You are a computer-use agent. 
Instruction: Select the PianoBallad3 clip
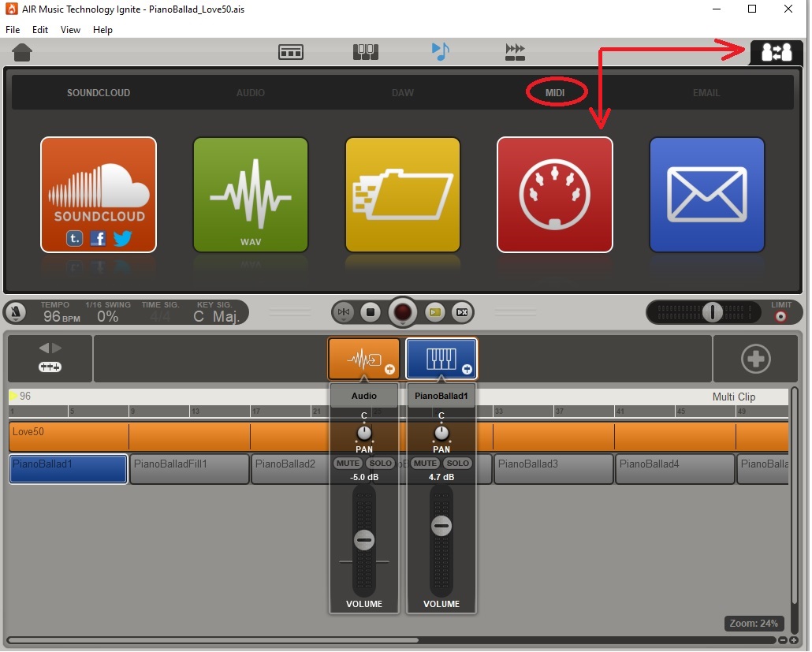553,469
